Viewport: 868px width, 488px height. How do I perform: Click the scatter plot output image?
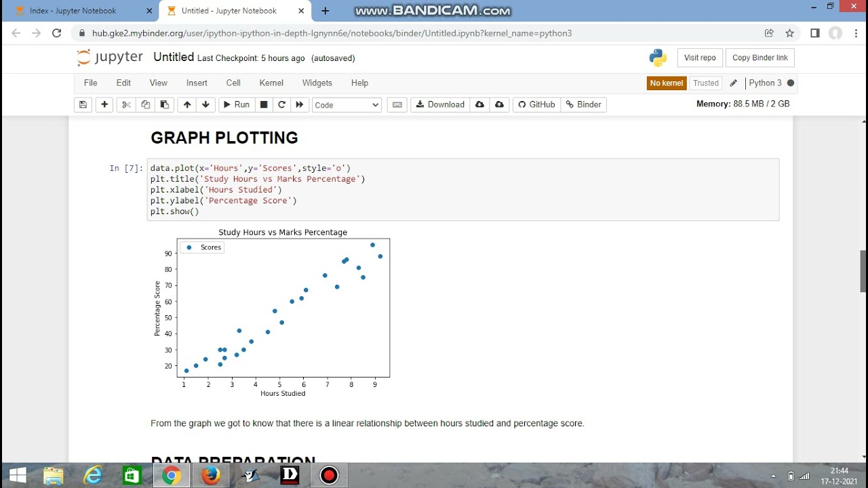coord(271,312)
